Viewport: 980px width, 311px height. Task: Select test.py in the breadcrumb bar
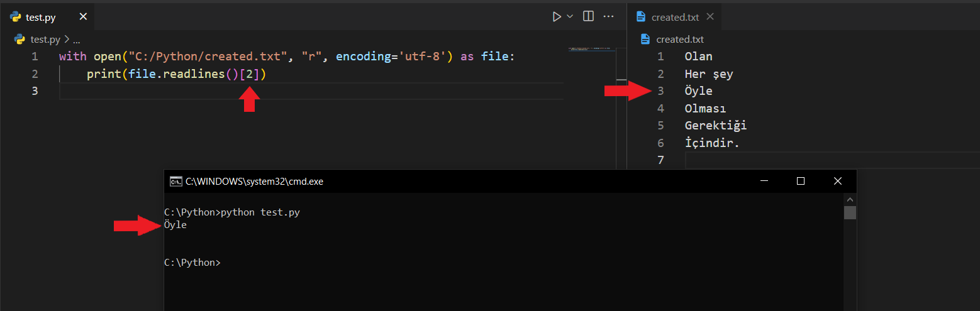45,40
